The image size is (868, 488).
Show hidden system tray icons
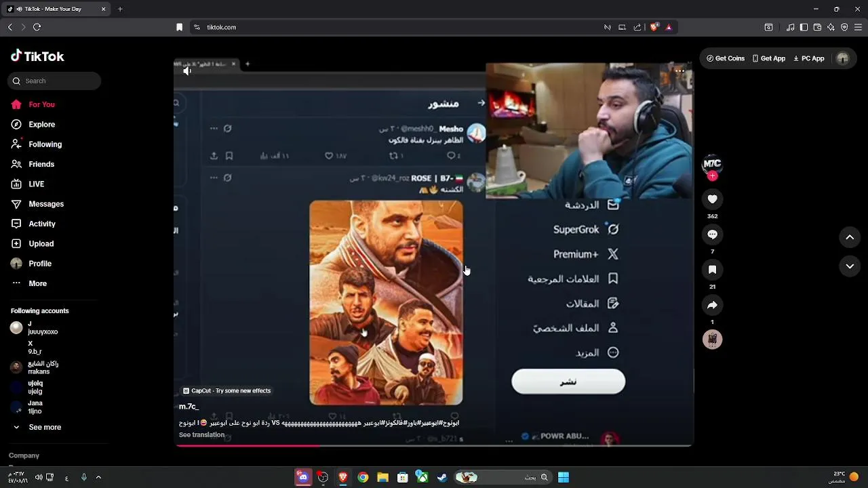[98, 477]
